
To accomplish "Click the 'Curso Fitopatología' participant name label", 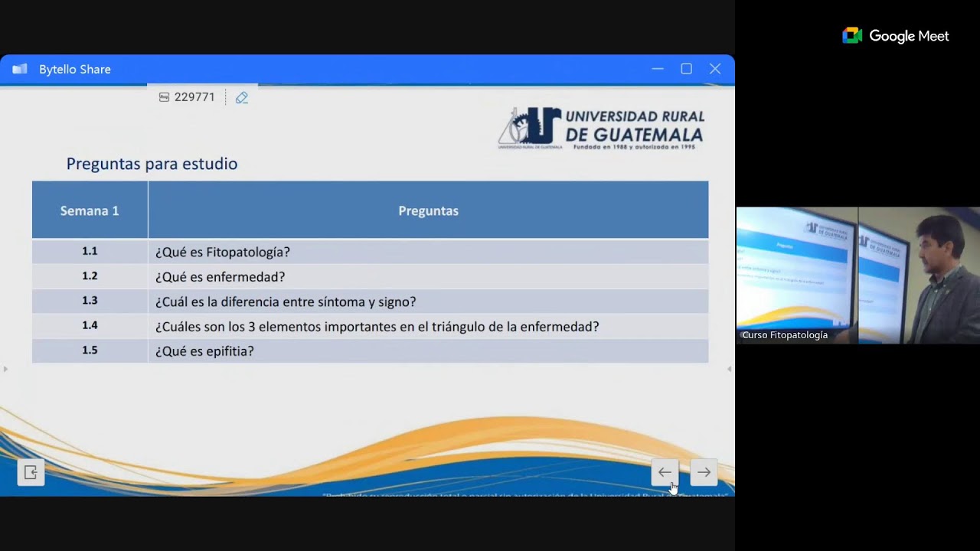I will tap(785, 335).
